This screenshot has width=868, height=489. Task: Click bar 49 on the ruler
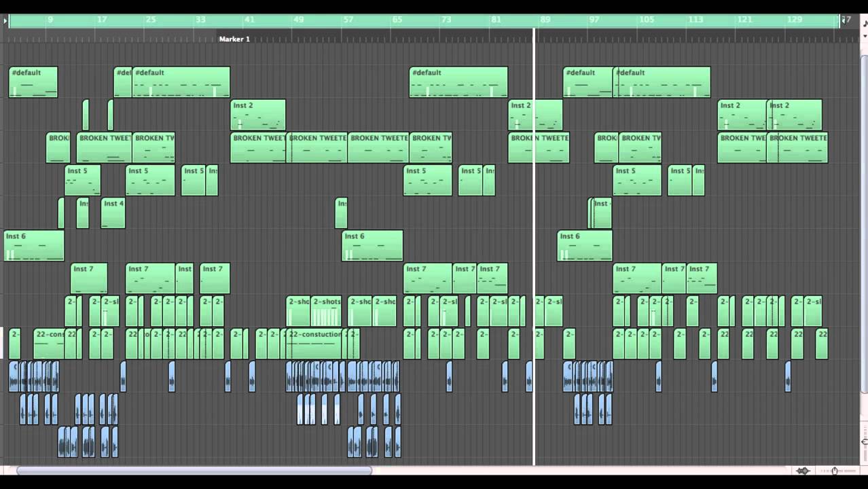click(x=298, y=20)
